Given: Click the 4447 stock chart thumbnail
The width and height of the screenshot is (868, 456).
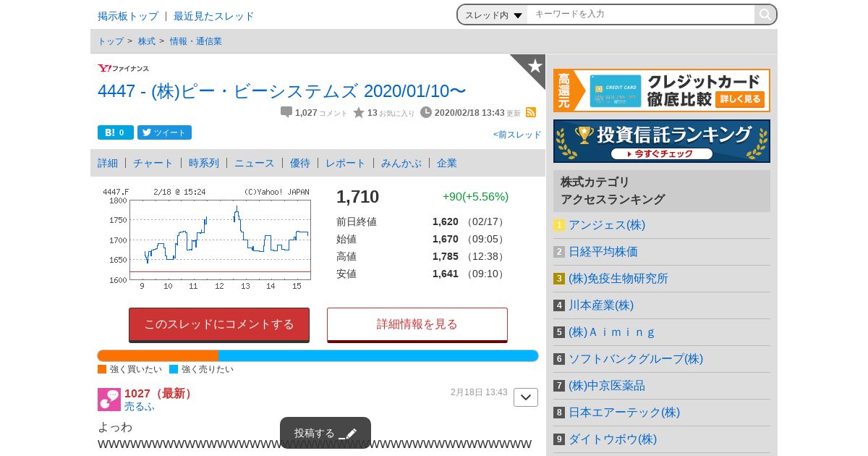Looking at the screenshot, I should [206, 239].
